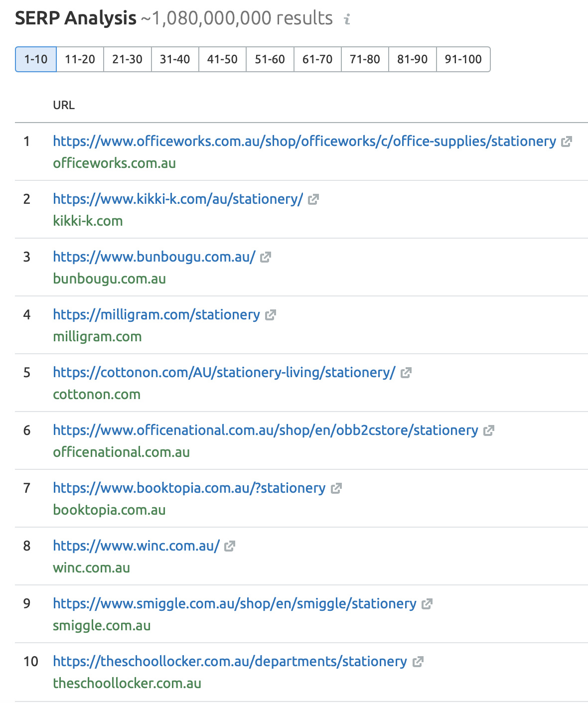This screenshot has width=588, height=703.
Task: Select the 21-30 results page tab
Action: [127, 59]
